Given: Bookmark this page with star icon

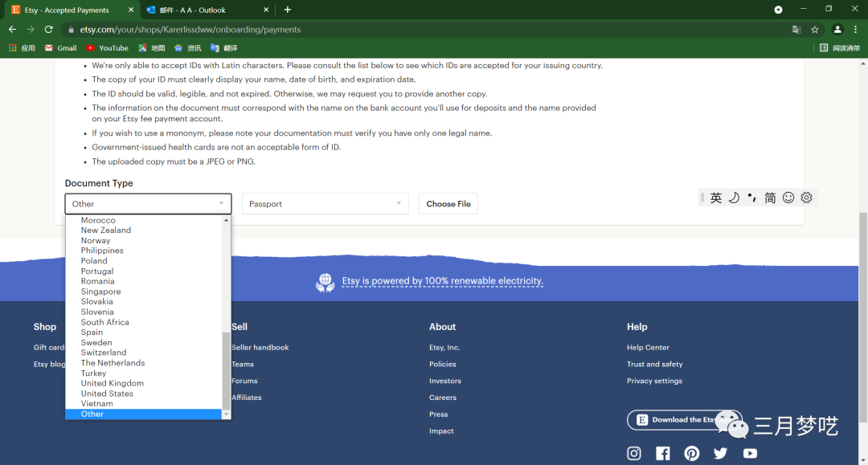Looking at the screenshot, I should click(x=815, y=30).
